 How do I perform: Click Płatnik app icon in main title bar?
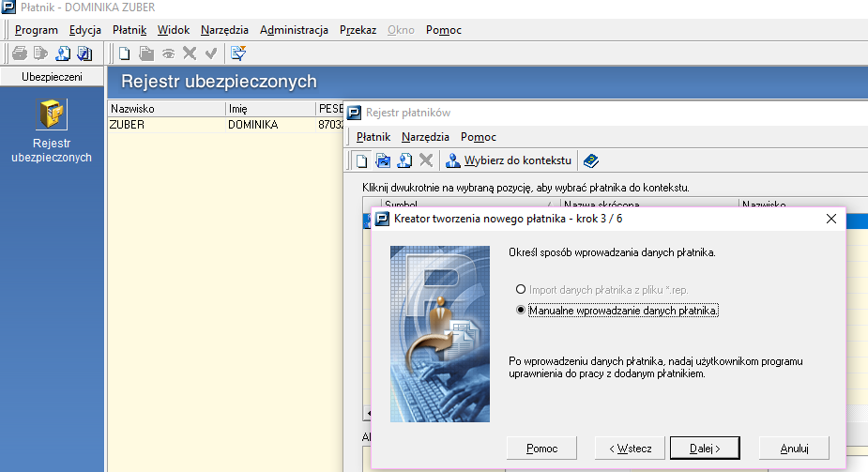click(8, 8)
